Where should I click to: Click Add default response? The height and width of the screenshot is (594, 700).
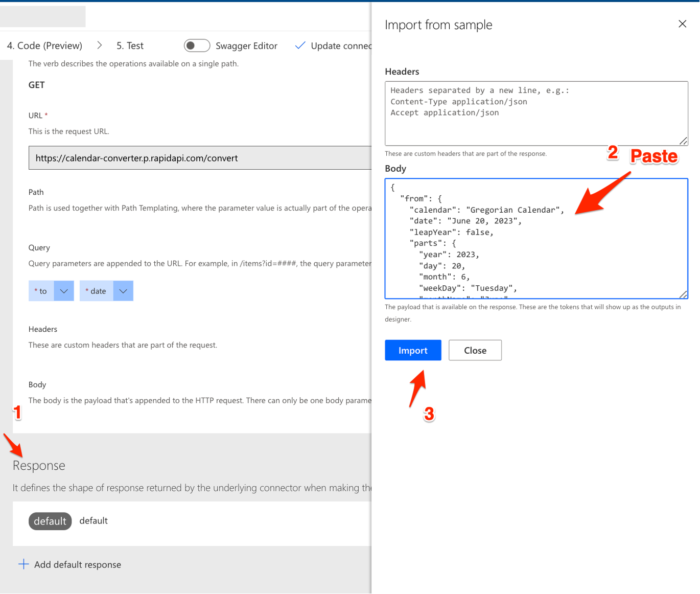tap(78, 564)
